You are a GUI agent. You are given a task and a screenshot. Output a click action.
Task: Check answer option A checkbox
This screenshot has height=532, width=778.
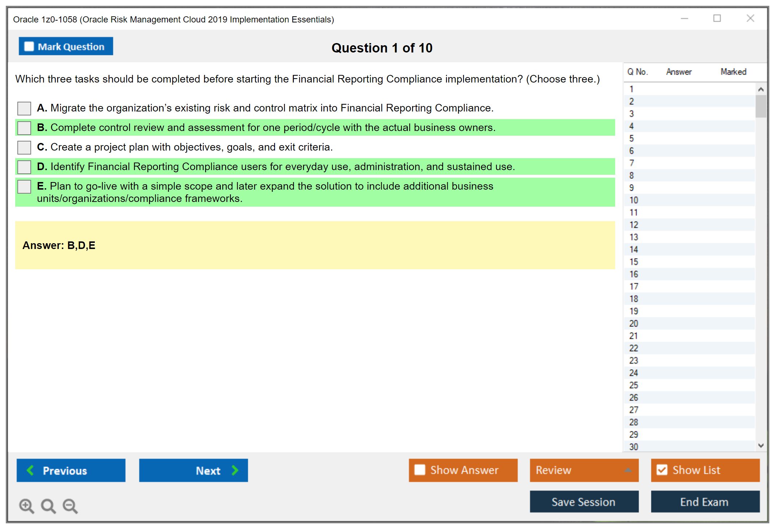click(x=24, y=108)
